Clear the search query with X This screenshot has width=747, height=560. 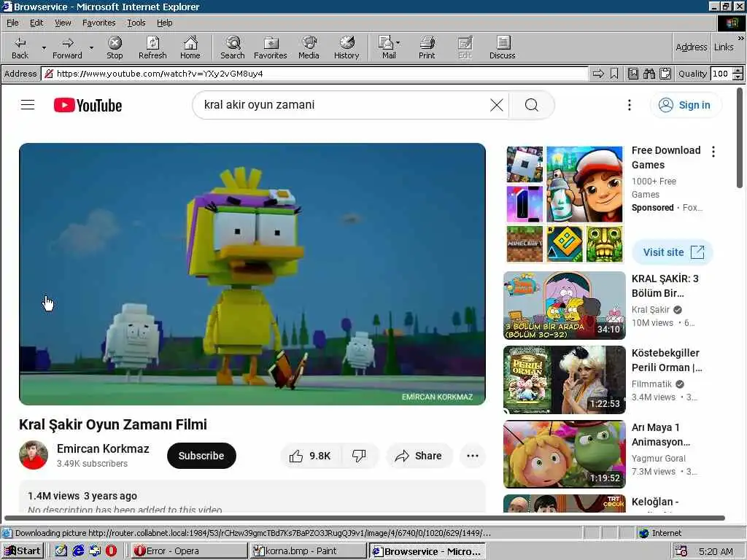pos(496,105)
